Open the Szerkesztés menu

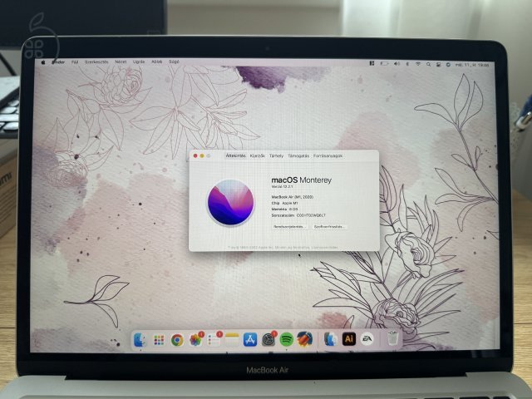[x=96, y=62]
